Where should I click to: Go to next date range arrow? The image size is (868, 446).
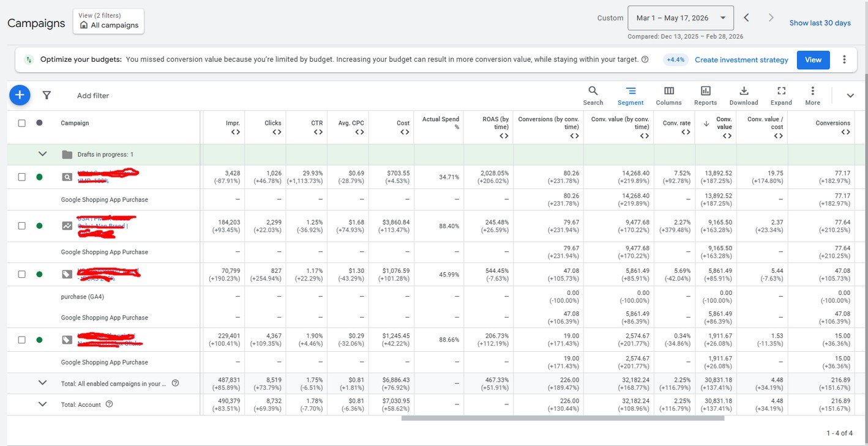(x=771, y=18)
